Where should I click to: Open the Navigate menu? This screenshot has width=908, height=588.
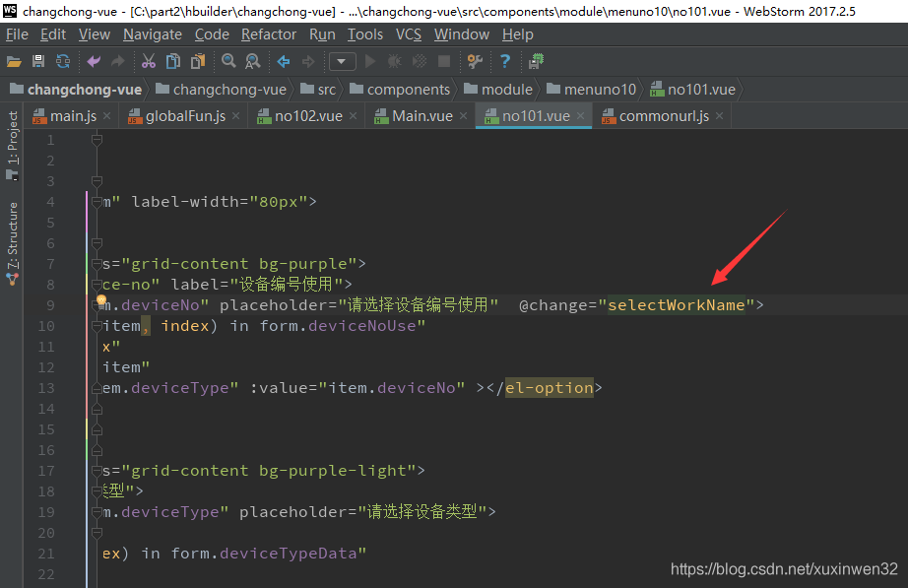(153, 34)
